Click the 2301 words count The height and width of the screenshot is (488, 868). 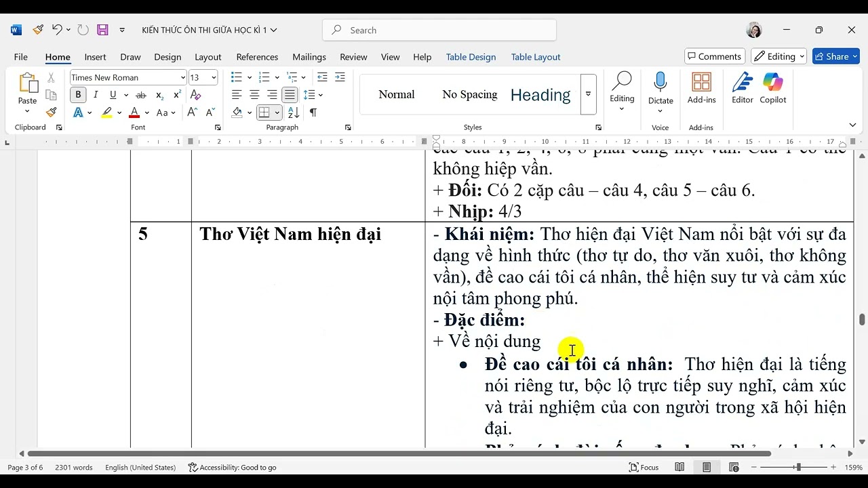(74, 467)
